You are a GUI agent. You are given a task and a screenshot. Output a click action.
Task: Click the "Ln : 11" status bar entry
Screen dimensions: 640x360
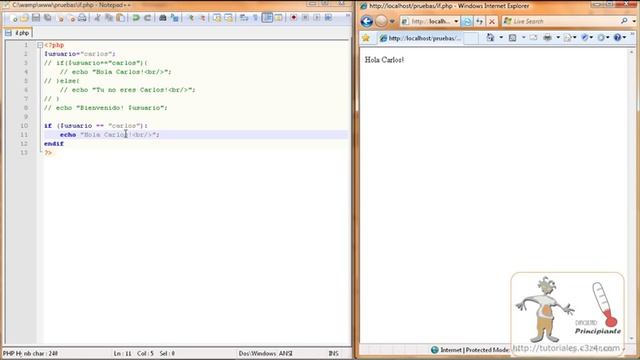pos(122,353)
